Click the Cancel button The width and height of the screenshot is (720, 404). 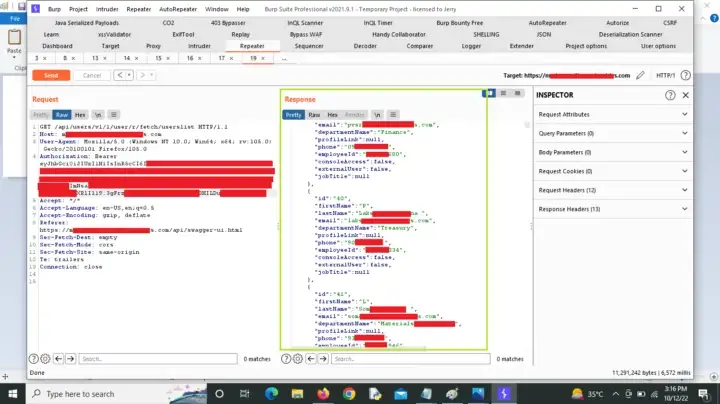[92, 75]
